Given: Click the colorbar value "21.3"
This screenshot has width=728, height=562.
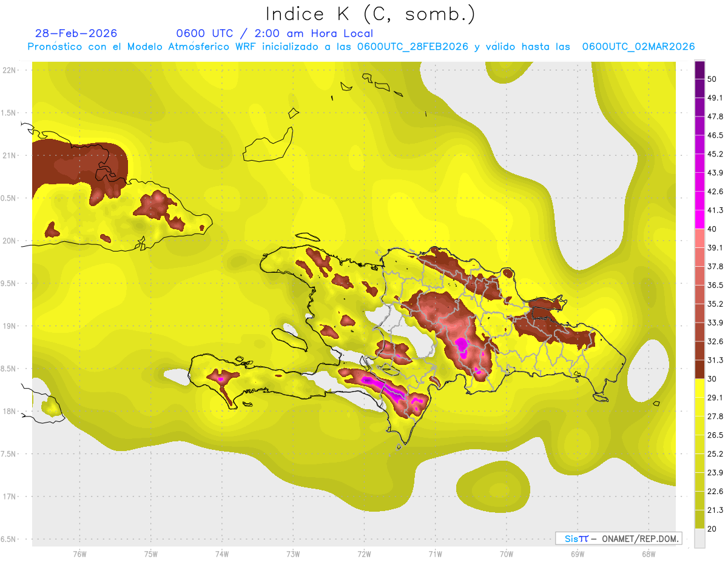Looking at the screenshot, I should pos(715,510).
